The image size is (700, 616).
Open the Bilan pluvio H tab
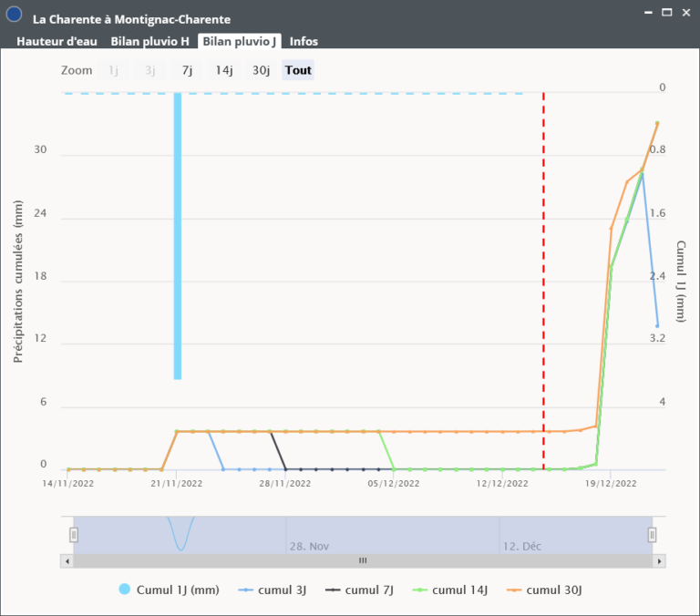pyautogui.click(x=149, y=41)
